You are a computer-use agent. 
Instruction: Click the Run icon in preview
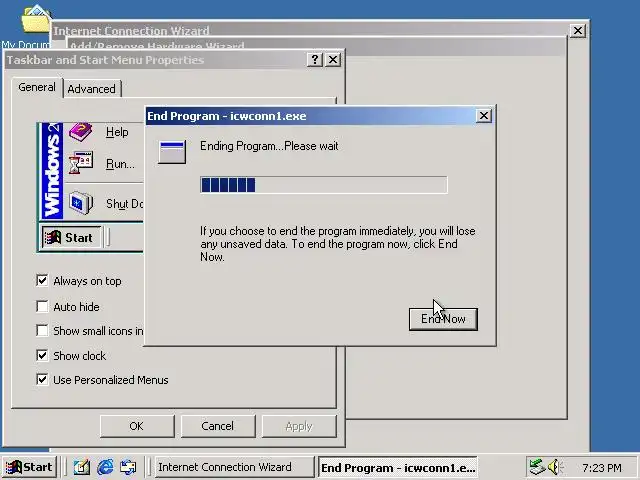(x=81, y=163)
